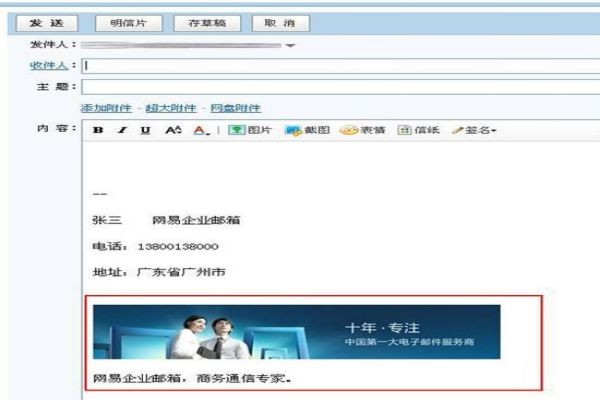This screenshot has height=400, width=600.
Task: Open the font color picker
Action: pyautogui.click(x=200, y=131)
